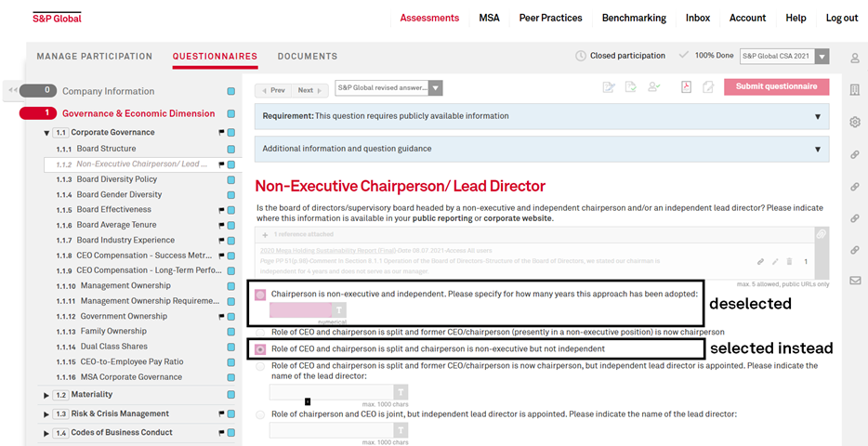The height and width of the screenshot is (446, 868).
Task: Open the MSA menu
Action: coord(490,18)
